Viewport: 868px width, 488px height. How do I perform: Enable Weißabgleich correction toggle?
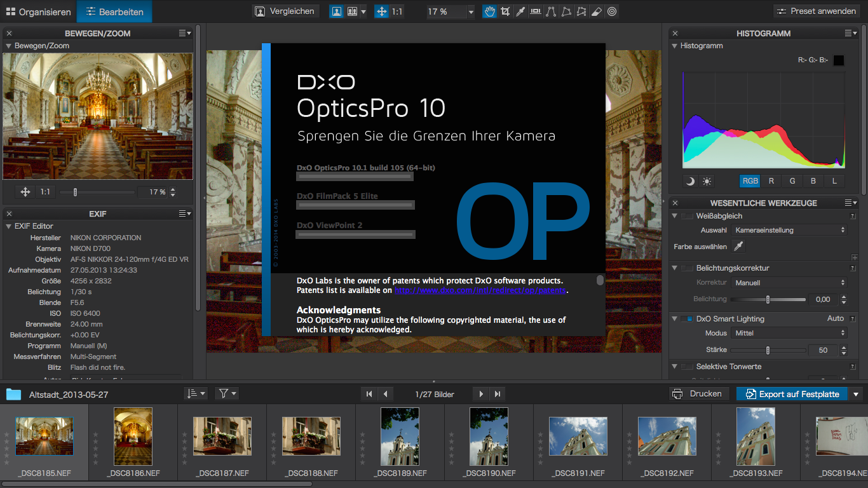coord(688,217)
